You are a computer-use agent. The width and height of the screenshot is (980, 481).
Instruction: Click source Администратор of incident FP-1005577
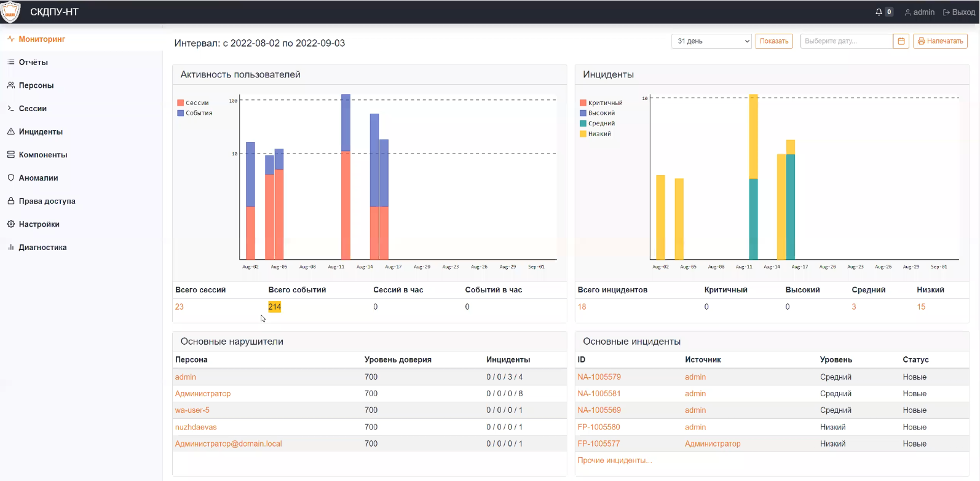pos(713,444)
